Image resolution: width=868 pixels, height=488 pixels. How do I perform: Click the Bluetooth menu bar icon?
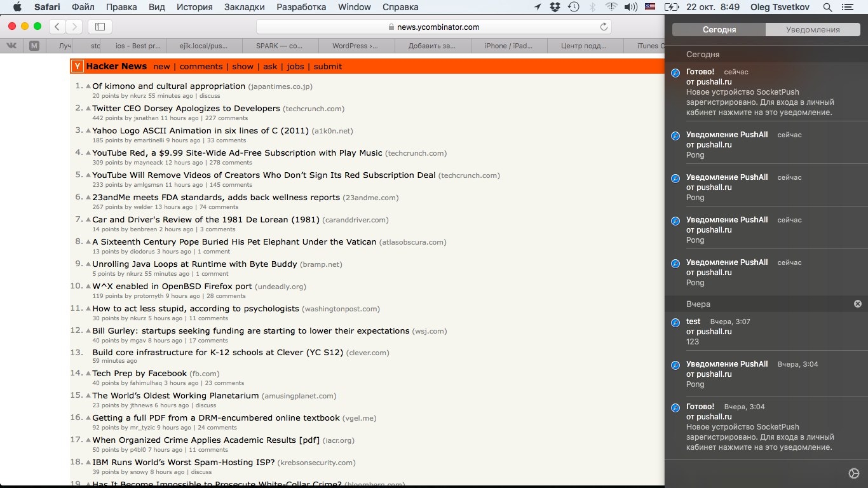[592, 7]
